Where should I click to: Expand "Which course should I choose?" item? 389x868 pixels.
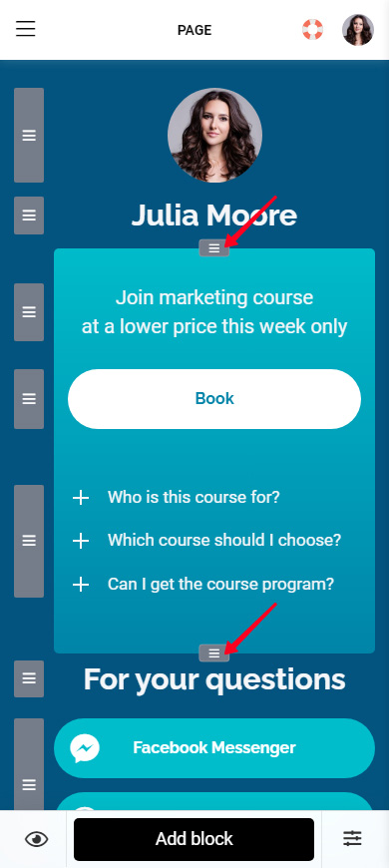(x=206, y=540)
